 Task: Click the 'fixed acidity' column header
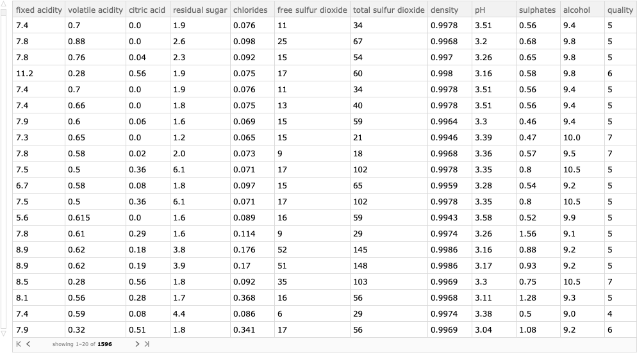(38, 10)
